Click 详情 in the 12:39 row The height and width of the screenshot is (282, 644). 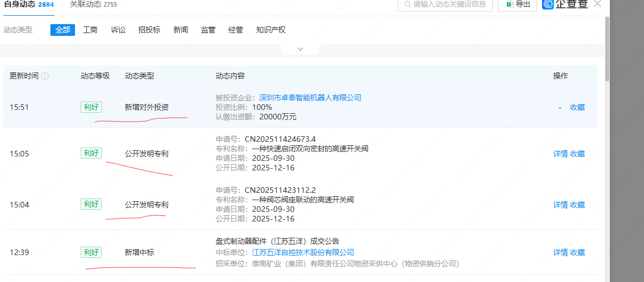(561, 252)
